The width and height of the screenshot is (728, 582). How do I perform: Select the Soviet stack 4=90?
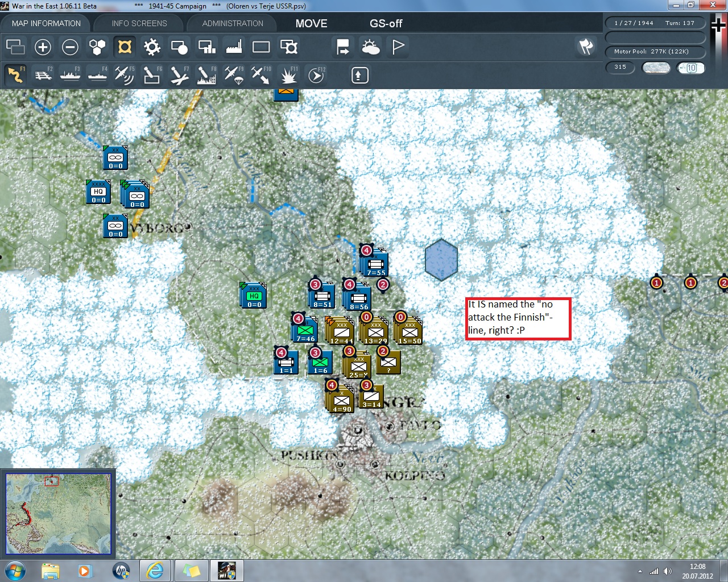(x=341, y=398)
